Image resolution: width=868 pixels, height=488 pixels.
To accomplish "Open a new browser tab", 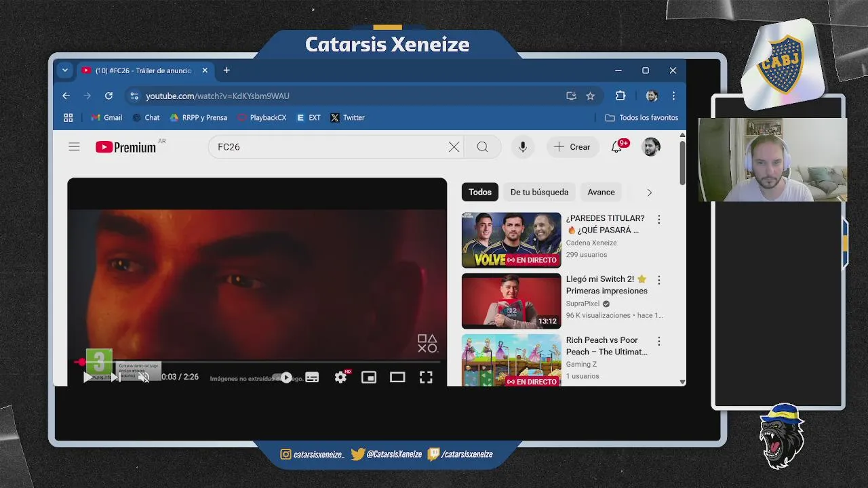I will (226, 70).
